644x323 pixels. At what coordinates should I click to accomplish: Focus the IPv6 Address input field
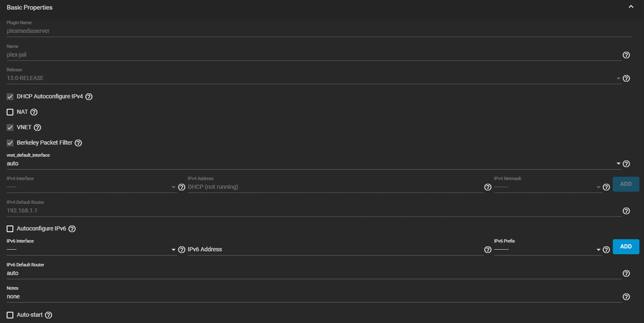coord(336,250)
